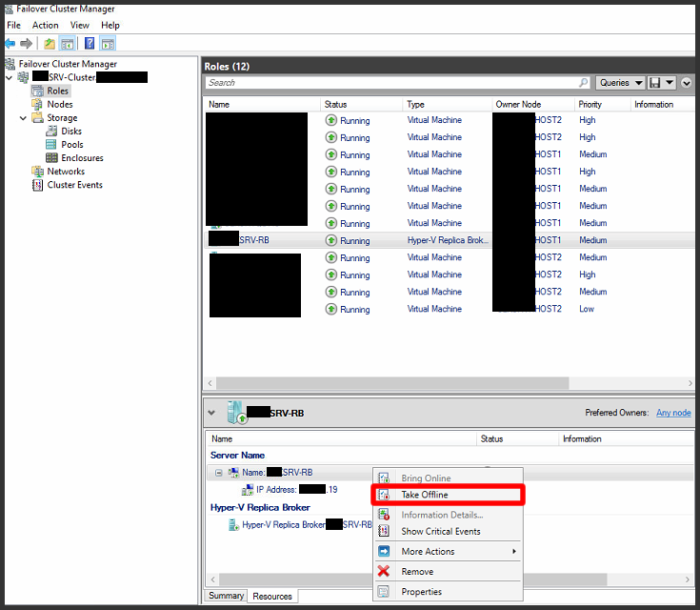Toggle the console tree pane toolbar icon
The height and width of the screenshot is (610, 700).
68,44
